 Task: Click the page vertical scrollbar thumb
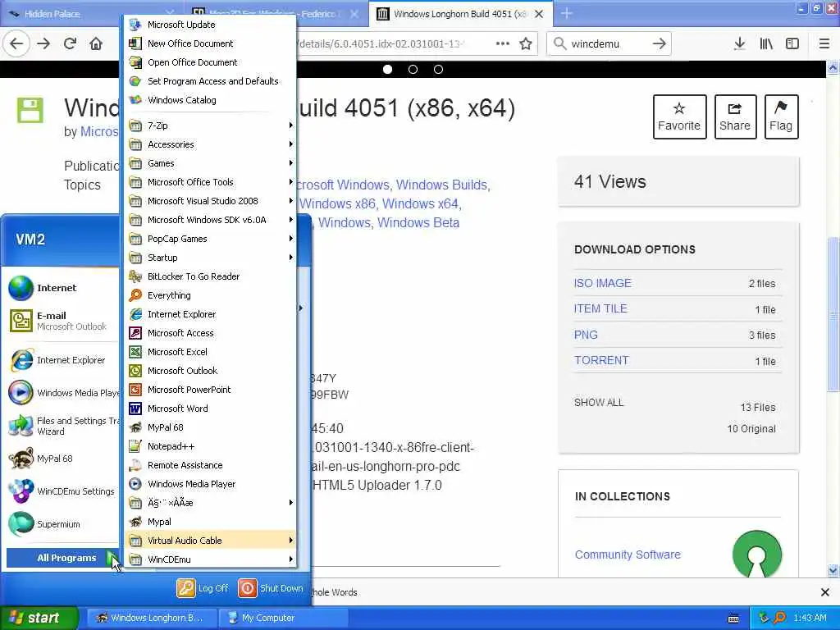coord(833,313)
